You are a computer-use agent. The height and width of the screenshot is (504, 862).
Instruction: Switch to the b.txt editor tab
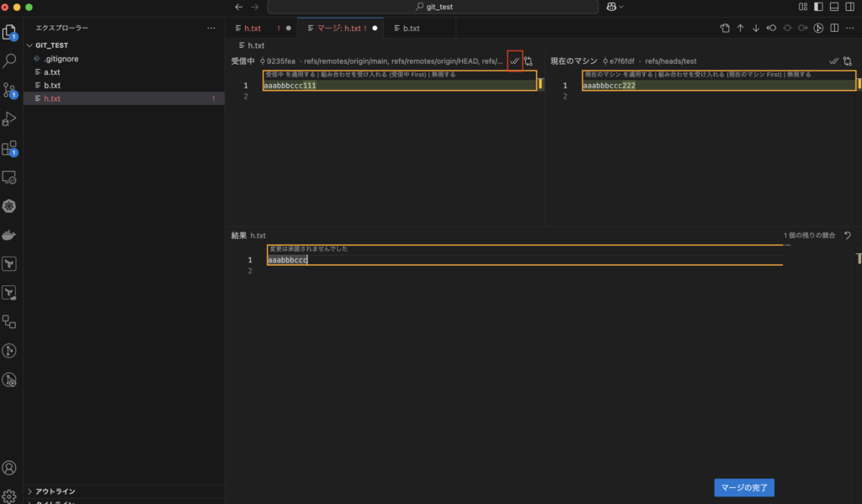[411, 28]
